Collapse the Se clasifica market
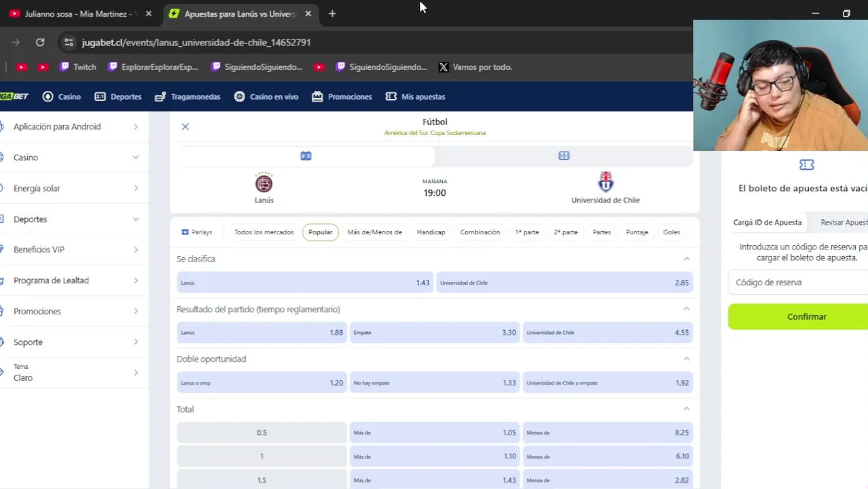 686,259
